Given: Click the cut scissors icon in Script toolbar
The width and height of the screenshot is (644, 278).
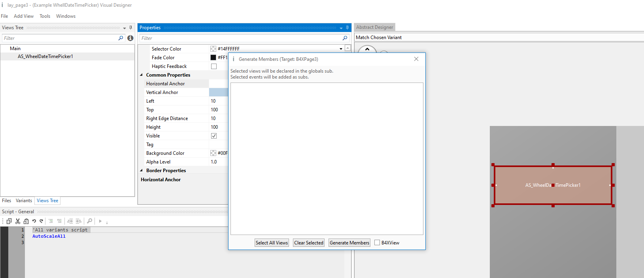Looking at the screenshot, I should tap(18, 221).
